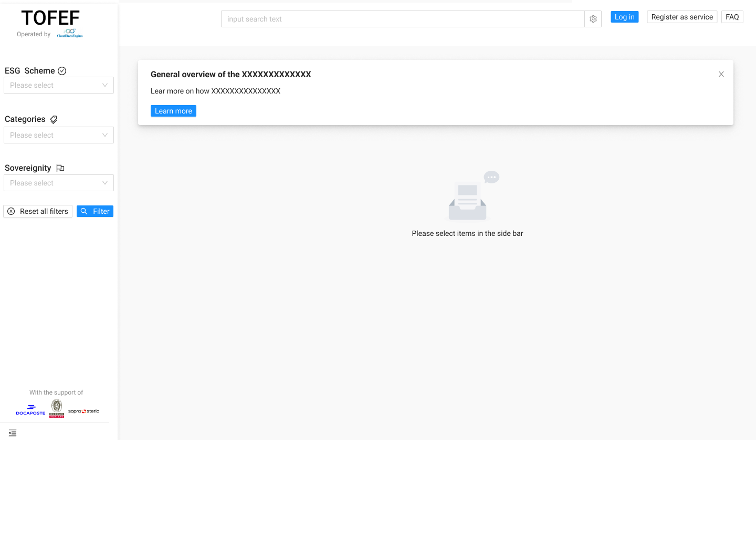Image resolution: width=756 pixels, height=538 pixels.
Task: Expand the Categories select box
Action: tap(59, 135)
